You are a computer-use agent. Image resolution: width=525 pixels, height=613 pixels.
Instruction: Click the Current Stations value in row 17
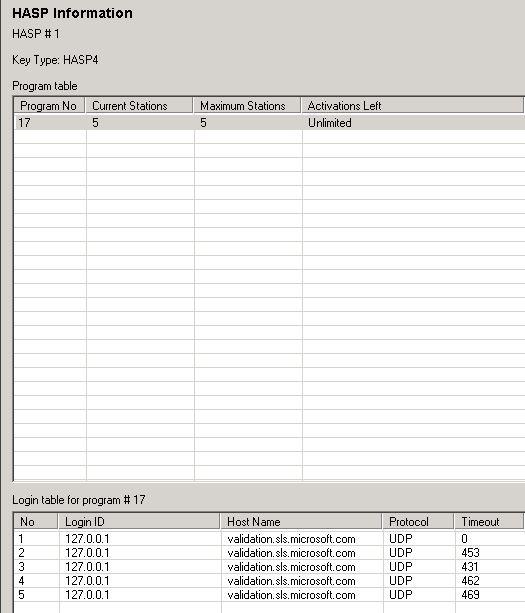[x=95, y=123]
